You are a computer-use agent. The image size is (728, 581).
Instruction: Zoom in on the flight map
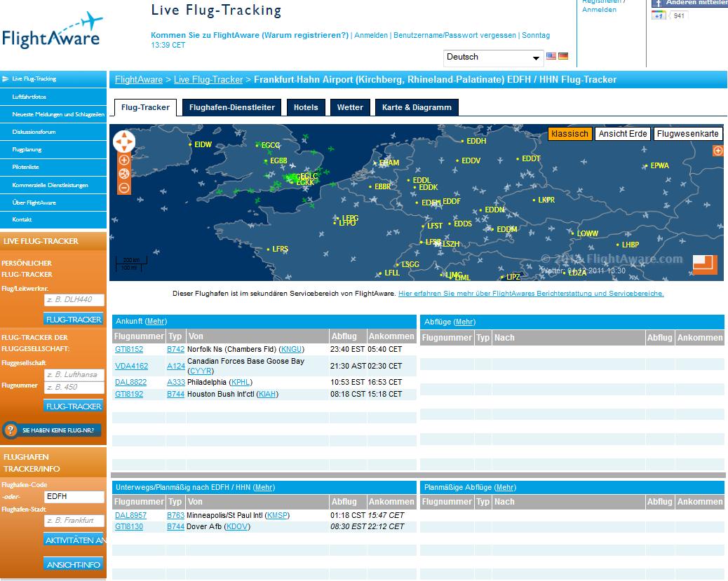[124, 160]
